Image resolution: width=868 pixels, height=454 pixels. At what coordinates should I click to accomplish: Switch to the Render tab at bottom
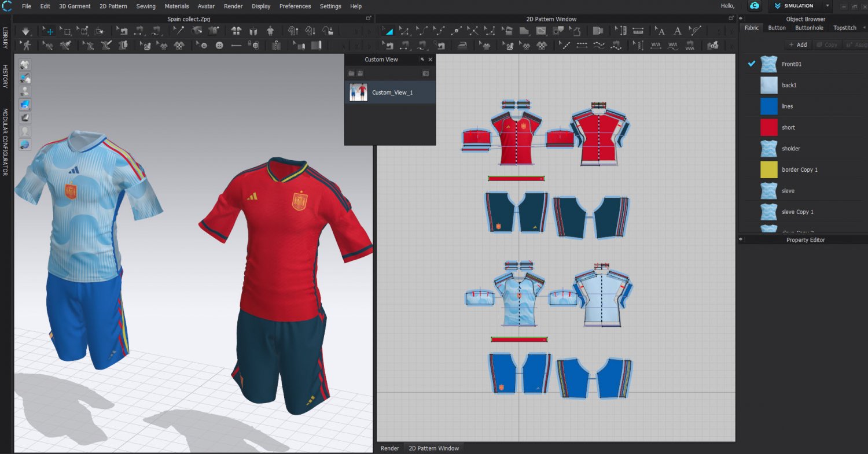click(389, 448)
